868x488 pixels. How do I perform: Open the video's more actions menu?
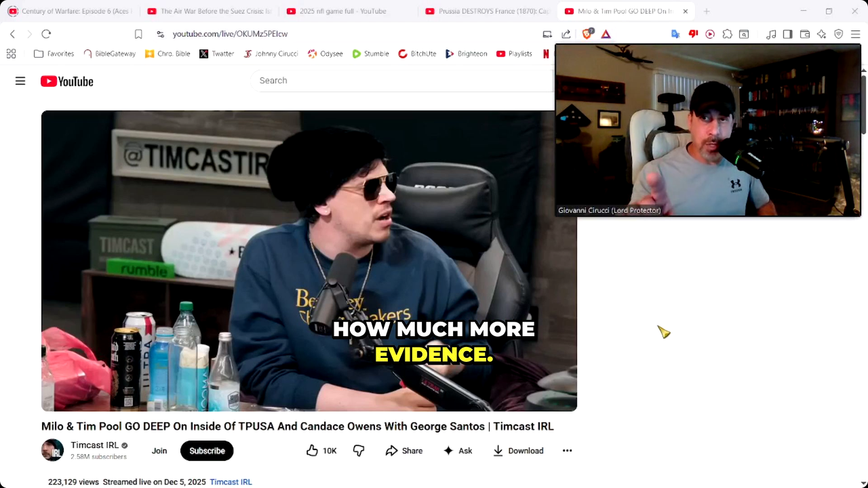point(567,451)
